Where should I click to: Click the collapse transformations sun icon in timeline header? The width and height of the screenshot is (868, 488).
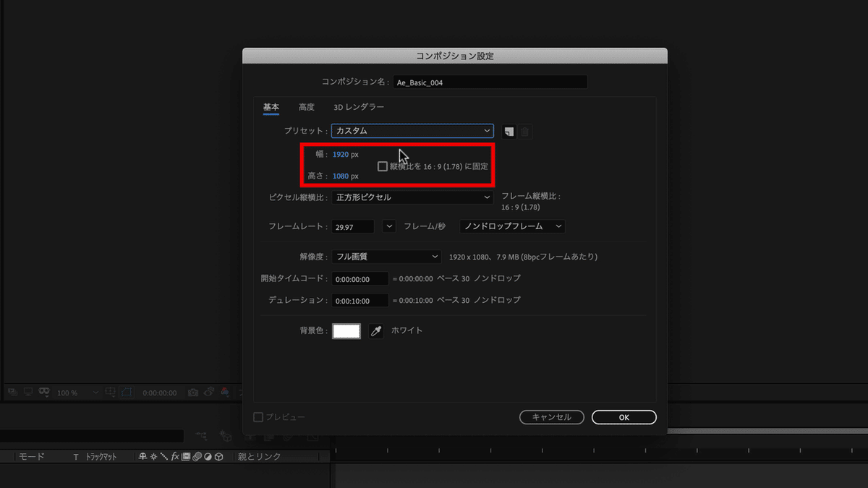(153, 457)
